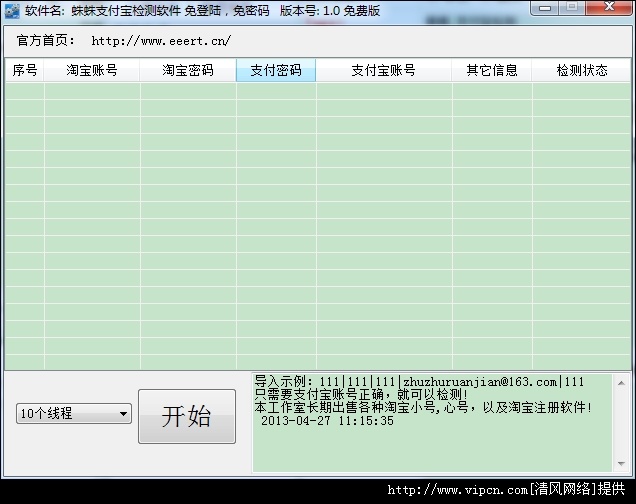Image resolution: width=636 pixels, height=504 pixels.
Task: Click scroll-down arrow in log box
Action: [x=621, y=463]
